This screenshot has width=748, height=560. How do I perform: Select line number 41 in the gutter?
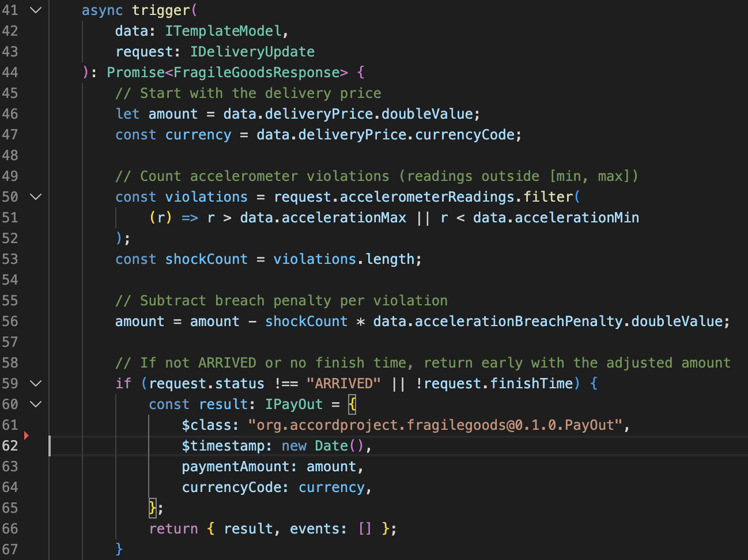[10, 10]
